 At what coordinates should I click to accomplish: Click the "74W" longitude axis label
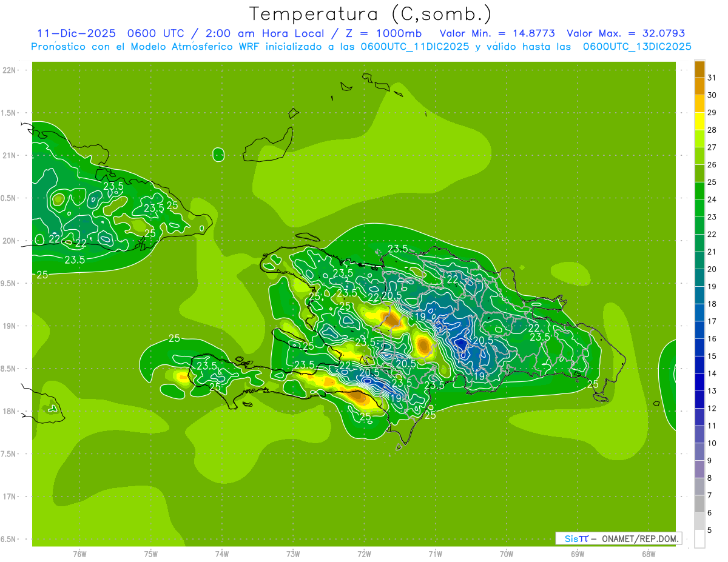pyautogui.click(x=222, y=554)
